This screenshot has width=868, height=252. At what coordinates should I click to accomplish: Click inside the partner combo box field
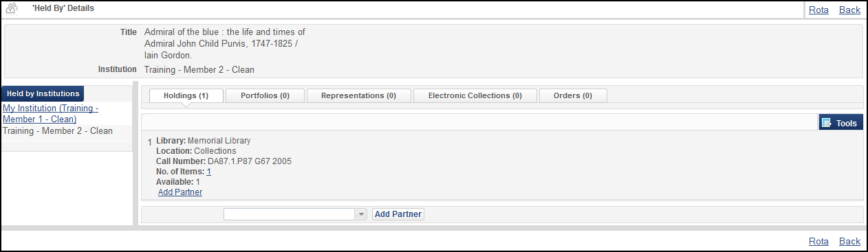click(x=290, y=214)
